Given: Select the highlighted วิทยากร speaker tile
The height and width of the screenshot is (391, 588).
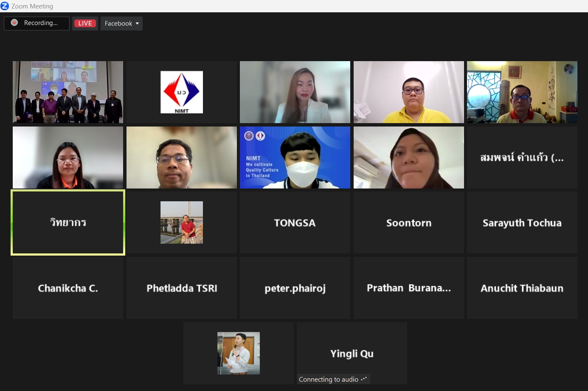Looking at the screenshot, I should [68, 222].
